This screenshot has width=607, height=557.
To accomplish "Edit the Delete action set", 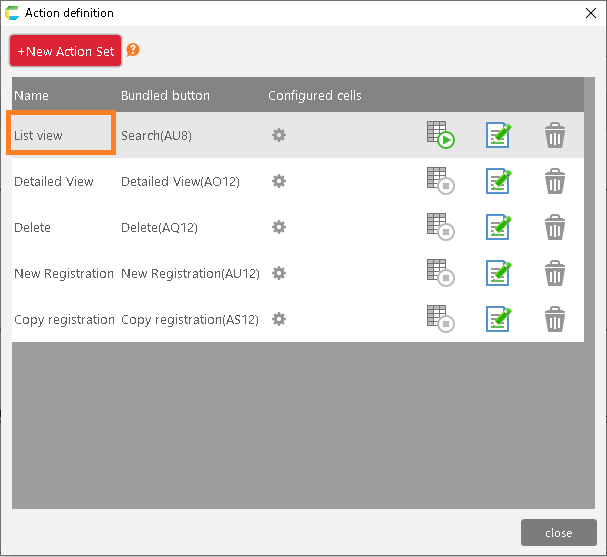I will pyautogui.click(x=498, y=227).
